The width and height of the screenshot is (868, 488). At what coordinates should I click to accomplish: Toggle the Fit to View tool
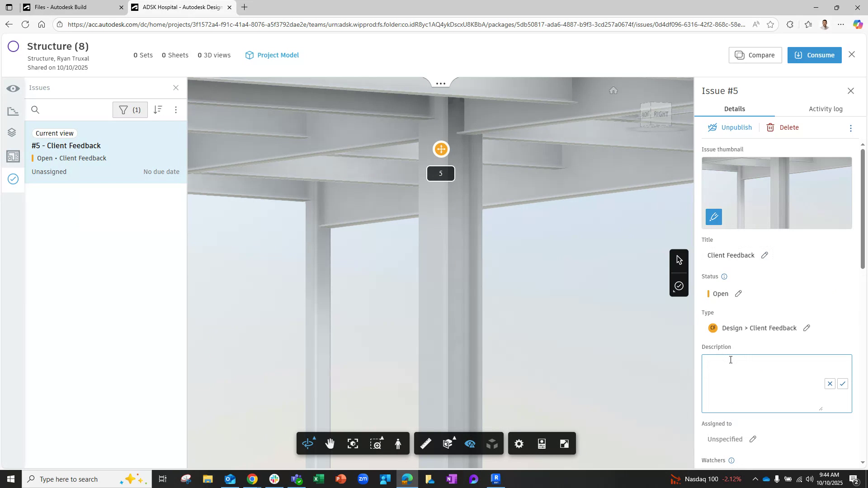click(x=353, y=443)
